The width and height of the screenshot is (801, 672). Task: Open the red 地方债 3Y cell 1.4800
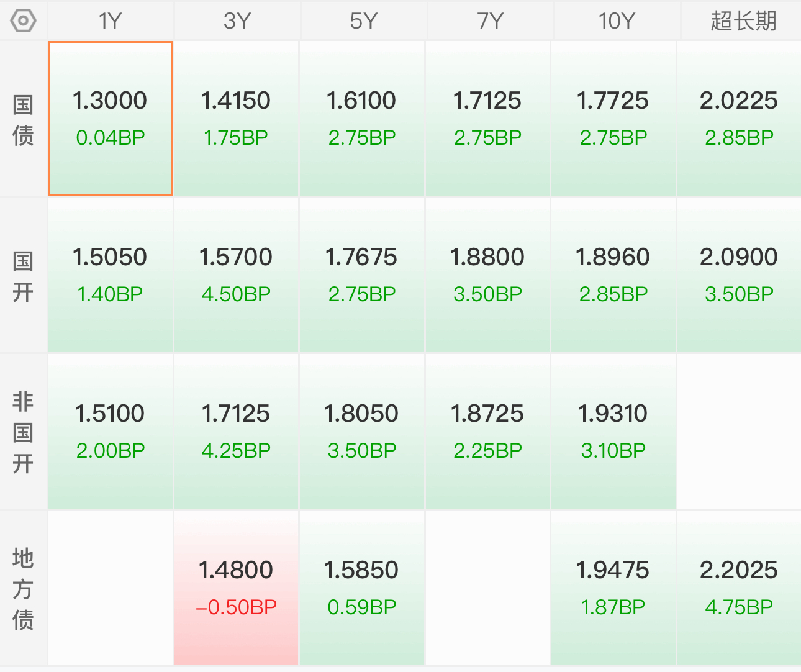tap(236, 588)
